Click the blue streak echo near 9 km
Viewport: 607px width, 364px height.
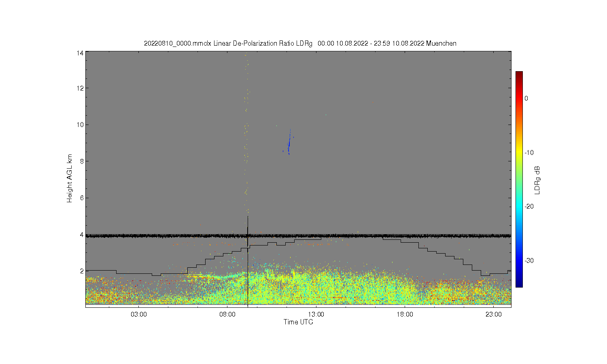[289, 142]
